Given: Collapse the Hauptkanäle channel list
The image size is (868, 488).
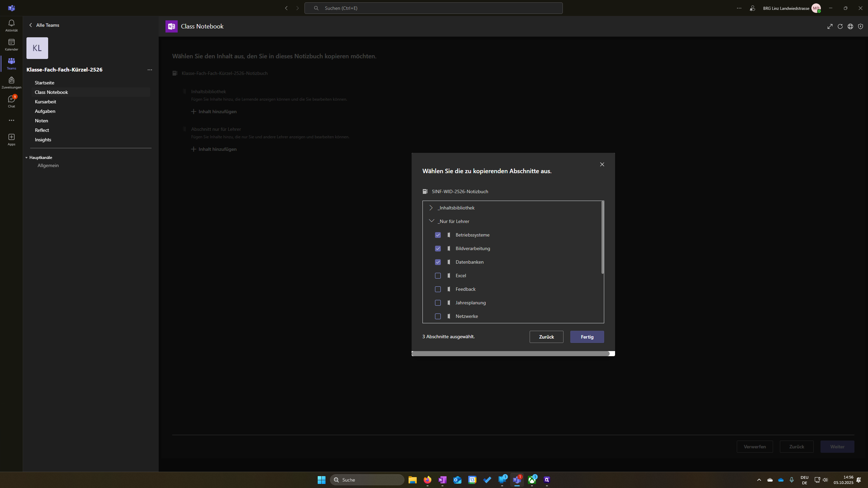Looking at the screenshot, I should point(26,158).
